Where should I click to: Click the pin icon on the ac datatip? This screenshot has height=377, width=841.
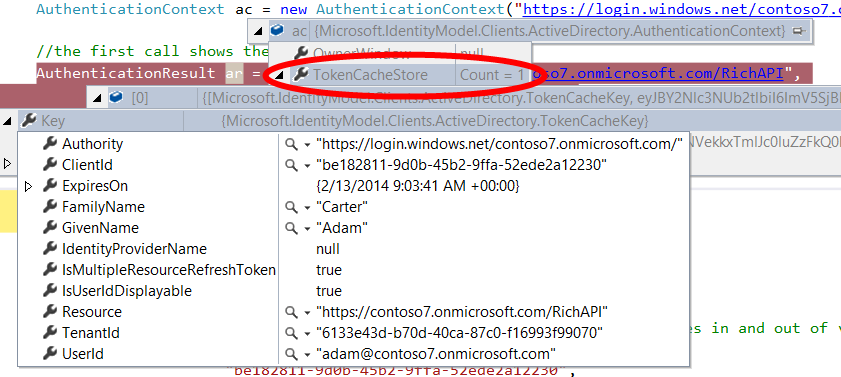[x=799, y=32]
